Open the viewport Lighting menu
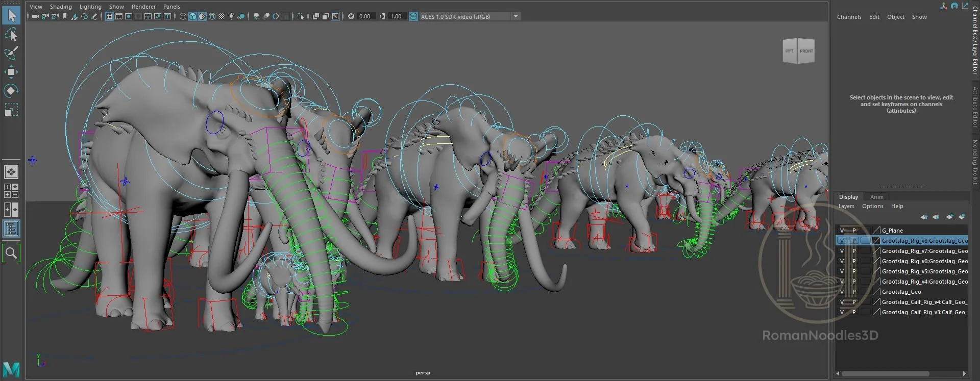The image size is (980, 381). tap(90, 7)
